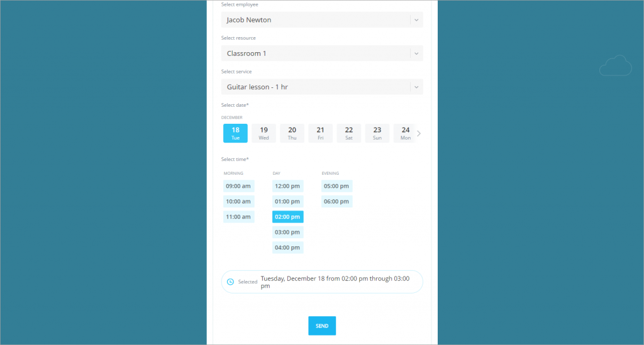This screenshot has height=345, width=644.
Task: Click the DECEMBER month label
Action: coord(231,118)
